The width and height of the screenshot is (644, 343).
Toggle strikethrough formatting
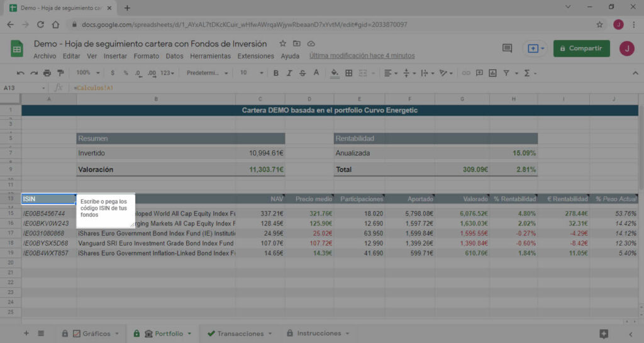(303, 73)
